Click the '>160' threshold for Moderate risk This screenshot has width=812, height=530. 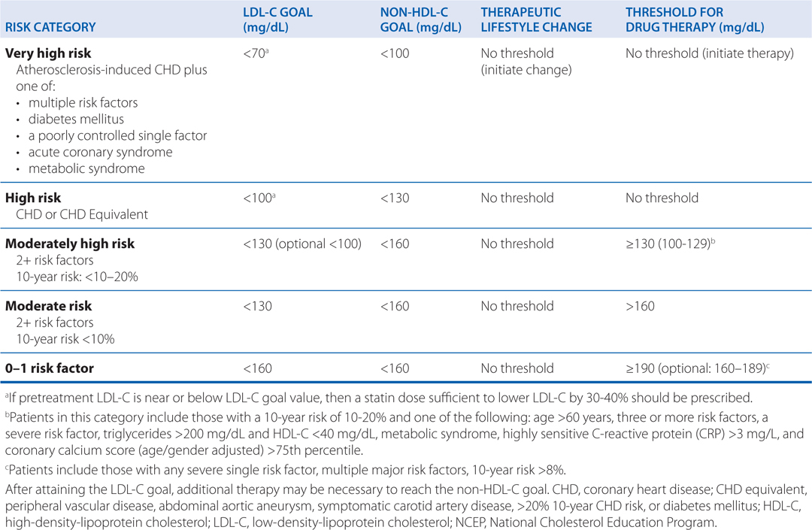tap(640, 307)
